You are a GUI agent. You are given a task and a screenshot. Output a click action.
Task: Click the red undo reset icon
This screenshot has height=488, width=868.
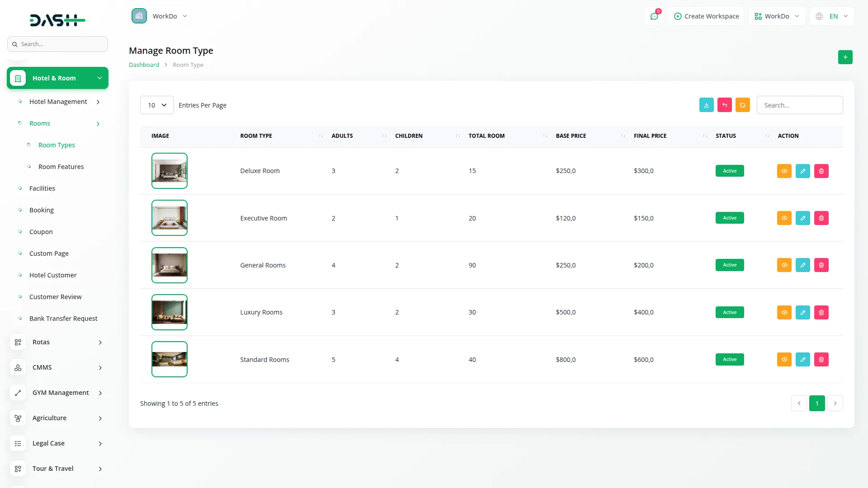coord(724,105)
